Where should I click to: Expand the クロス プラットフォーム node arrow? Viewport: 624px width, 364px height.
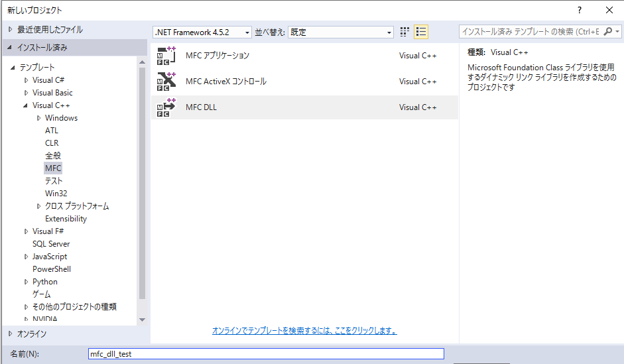pos(38,206)
